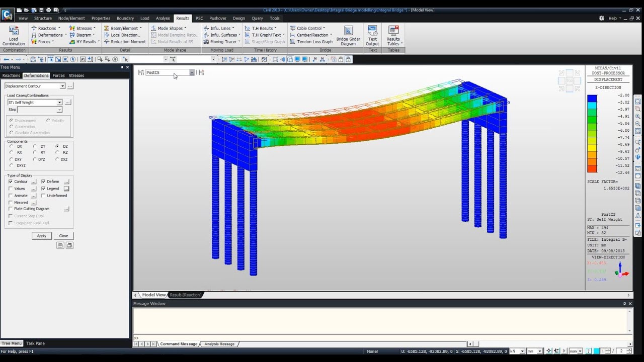Open the Structure ribbon tab
This screenshot has width=644, height=362.
click(43, 18)
